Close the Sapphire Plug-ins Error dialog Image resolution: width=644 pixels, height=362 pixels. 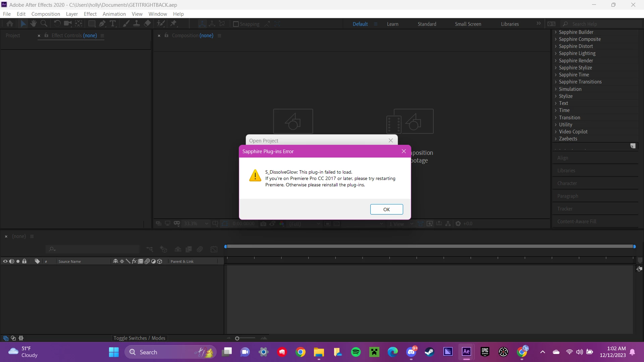click(404, 152)
